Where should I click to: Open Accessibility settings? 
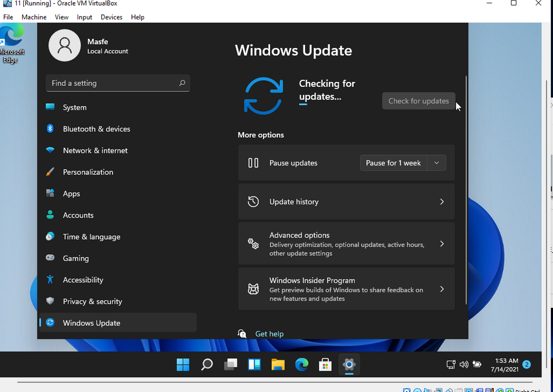(82, 280)
